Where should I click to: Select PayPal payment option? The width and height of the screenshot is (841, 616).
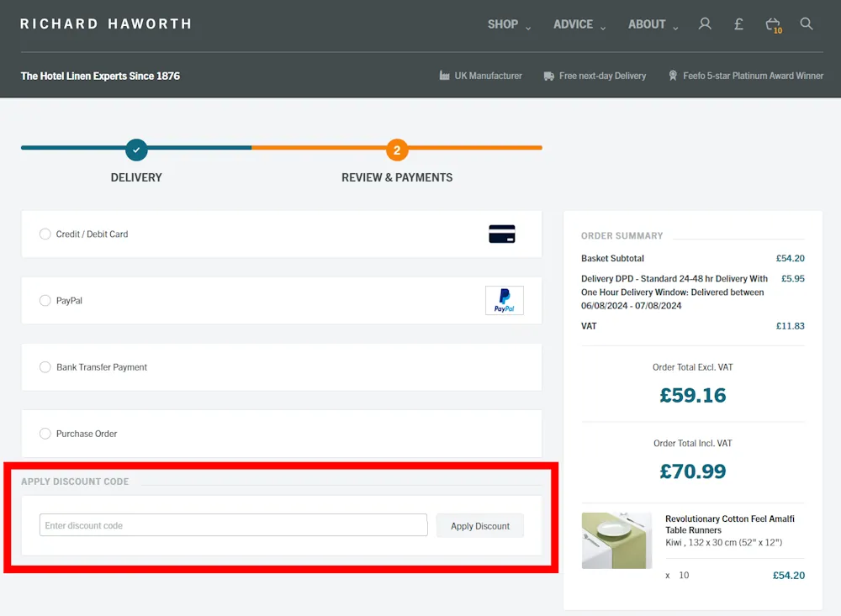(45, 301)
